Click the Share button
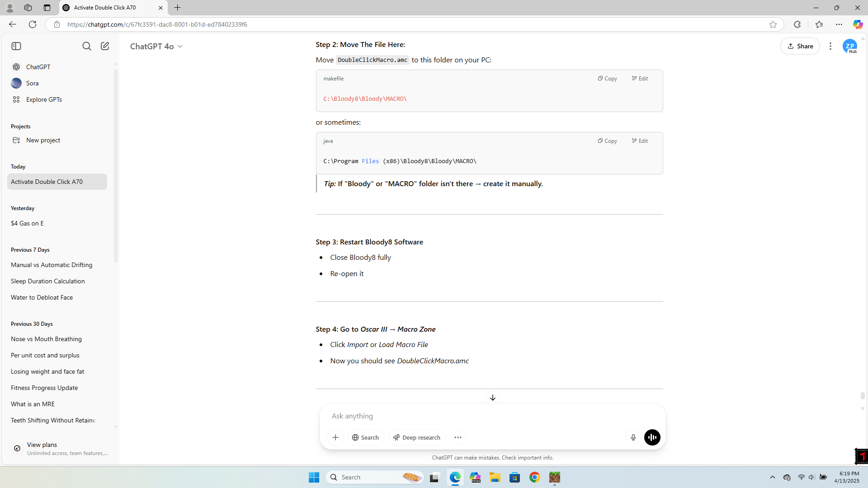This screenshot has height=488, width=868. pyautogui.click(x=800, y=46)
